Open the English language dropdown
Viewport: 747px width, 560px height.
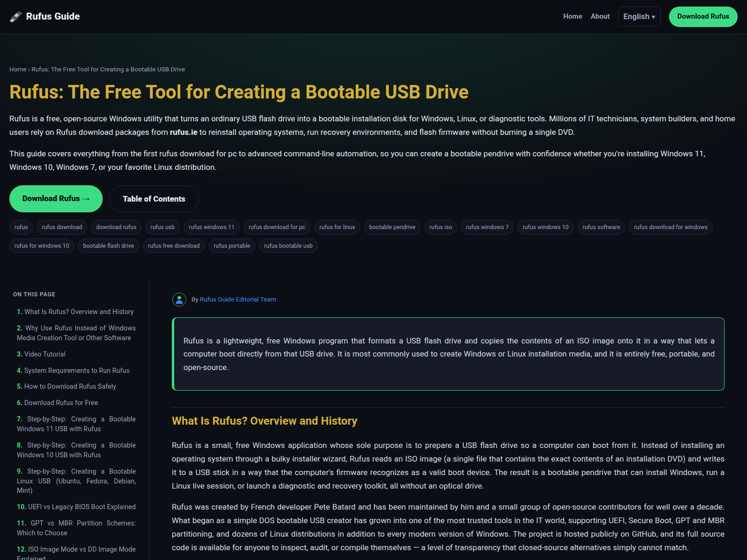click(639, 17)
